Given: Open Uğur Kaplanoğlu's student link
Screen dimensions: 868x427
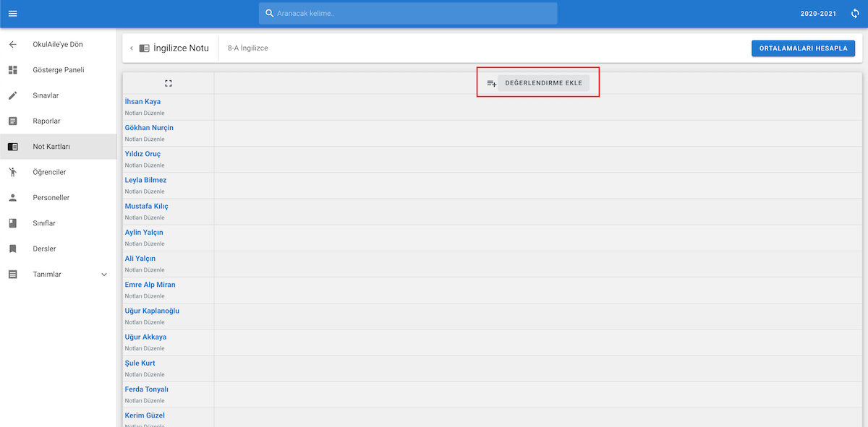Looking at the screenshot, I should 152,311.
